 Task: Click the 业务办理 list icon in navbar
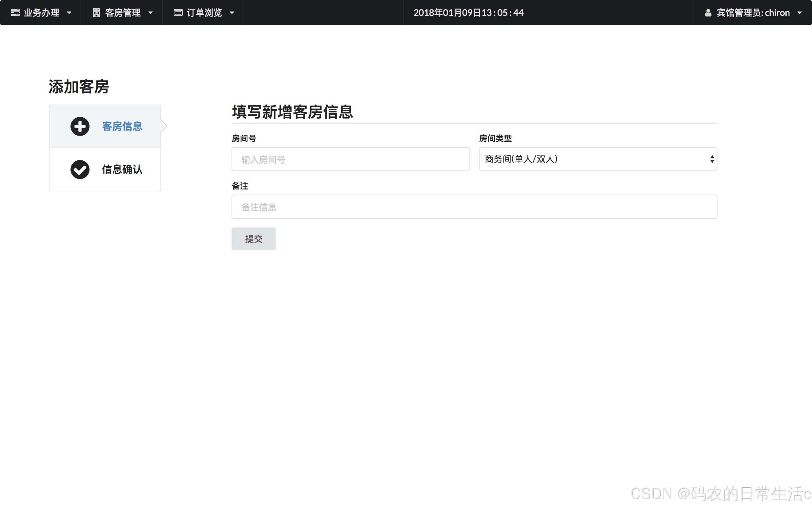point(15,13)
